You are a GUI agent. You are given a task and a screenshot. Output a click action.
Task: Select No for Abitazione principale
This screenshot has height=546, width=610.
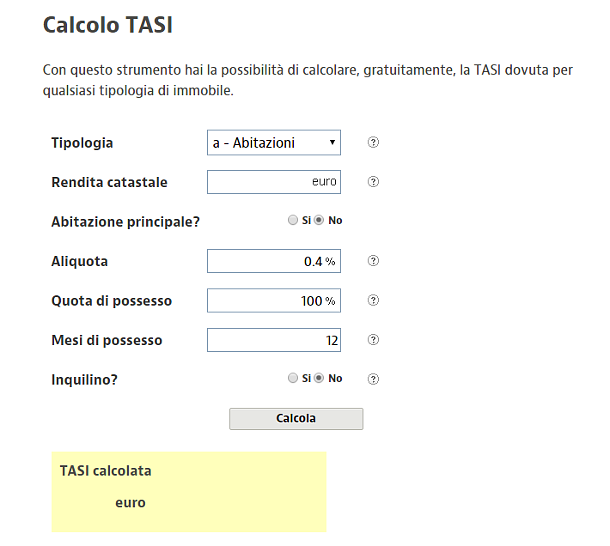[x=319, y=221]
